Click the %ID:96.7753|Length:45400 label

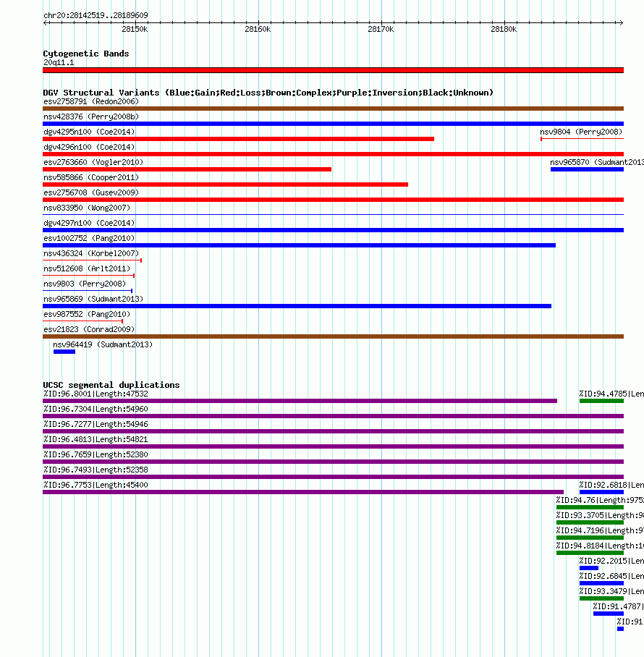coord(96,485)
